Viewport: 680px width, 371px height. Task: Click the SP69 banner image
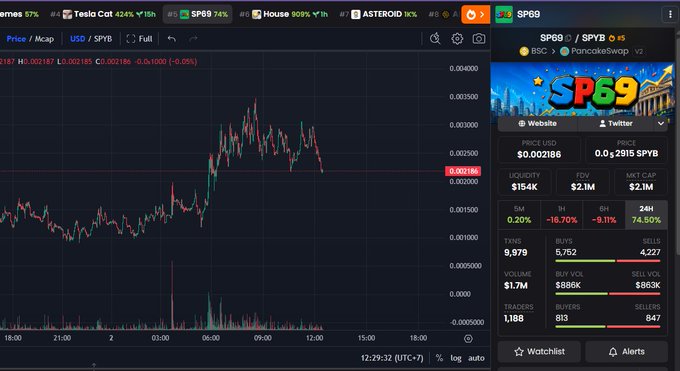tap(582, 90)
